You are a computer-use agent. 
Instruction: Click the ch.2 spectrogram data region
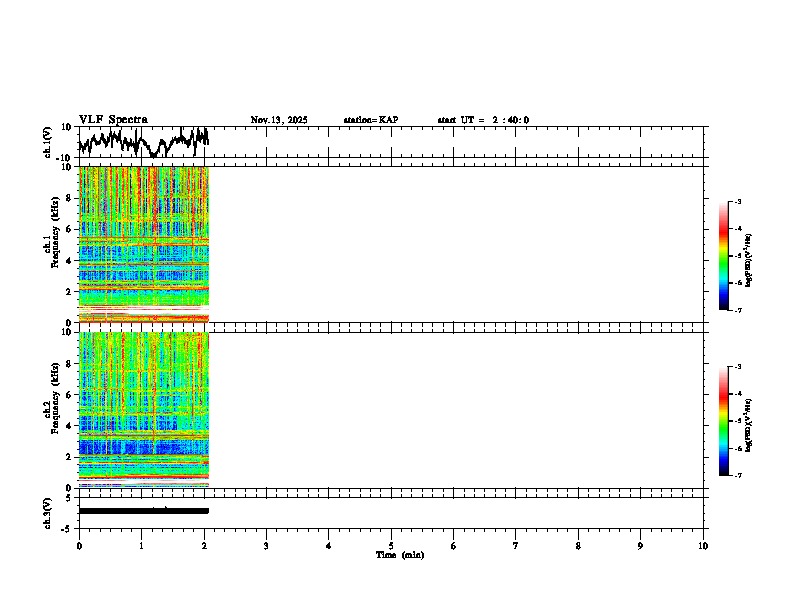click(x=143, y=410)
